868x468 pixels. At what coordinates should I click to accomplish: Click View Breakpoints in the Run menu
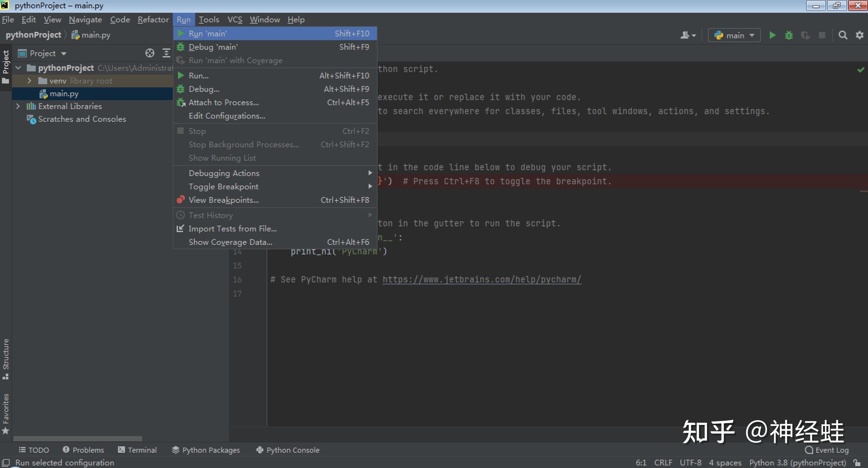(224, 200)
